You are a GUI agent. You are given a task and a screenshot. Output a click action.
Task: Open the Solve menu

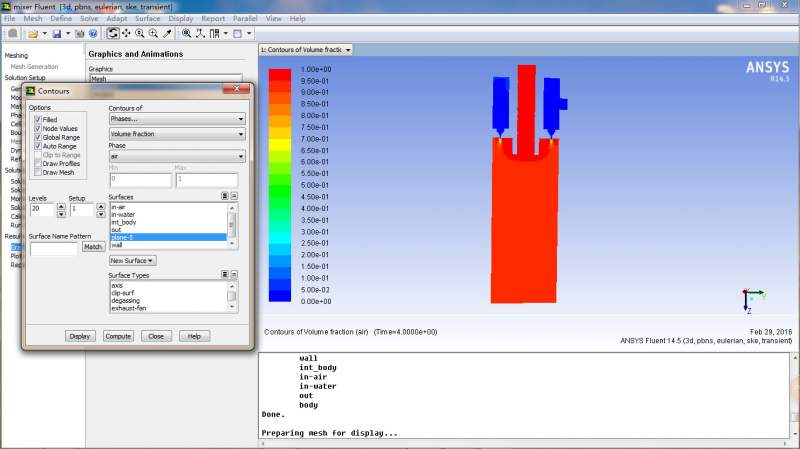(x=89, y=18)
